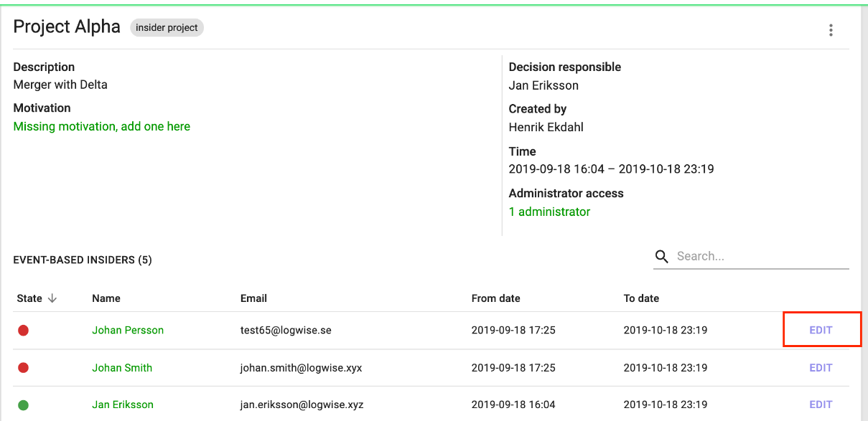Open the 1 administrator link

(549, 212)
